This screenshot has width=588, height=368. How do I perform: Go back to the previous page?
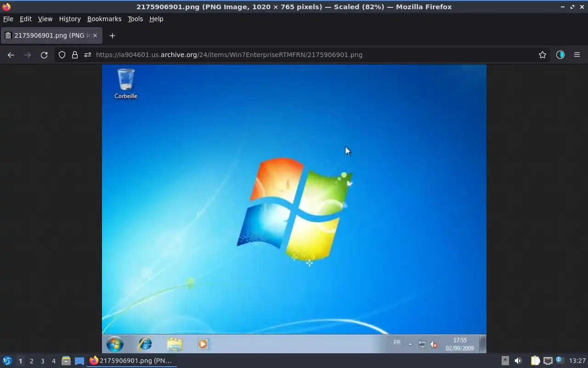[11, 55]
